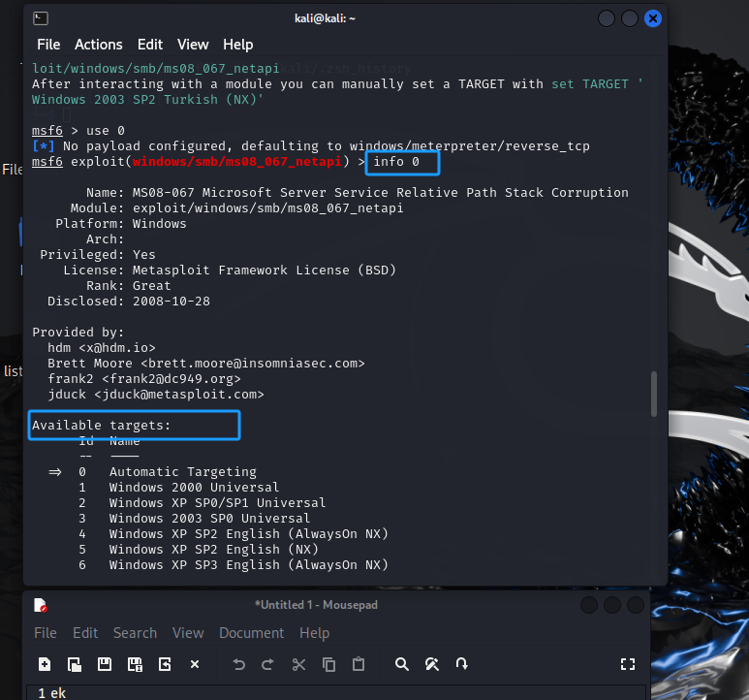Click the terminal icon in the kali window title bar

[41, 18]
